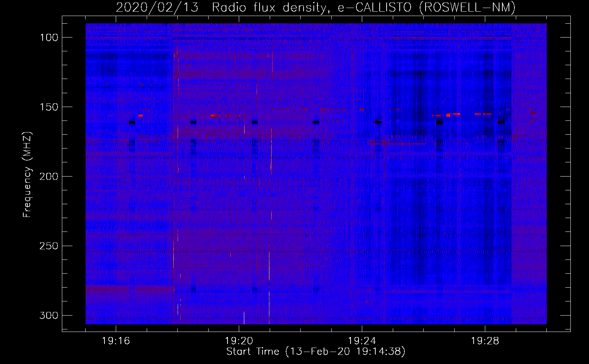The image size is (589, 364).
Task: Click the Frequency (MHZ) axis label
Action: 27,174
